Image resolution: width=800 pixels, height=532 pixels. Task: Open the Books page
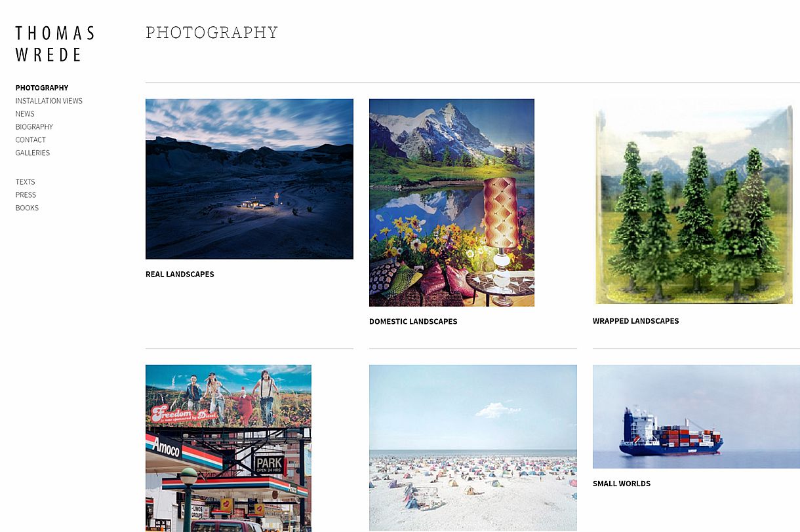coord(27,208)
